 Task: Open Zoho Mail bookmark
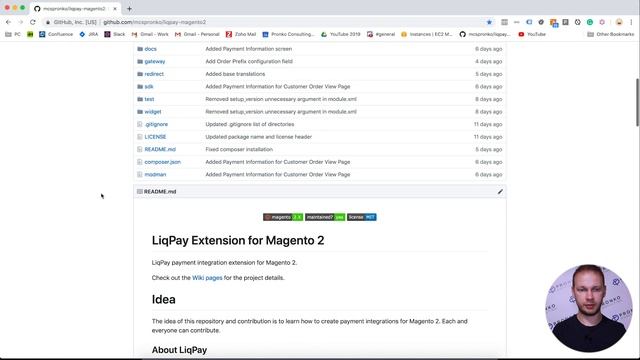(241, 35)
